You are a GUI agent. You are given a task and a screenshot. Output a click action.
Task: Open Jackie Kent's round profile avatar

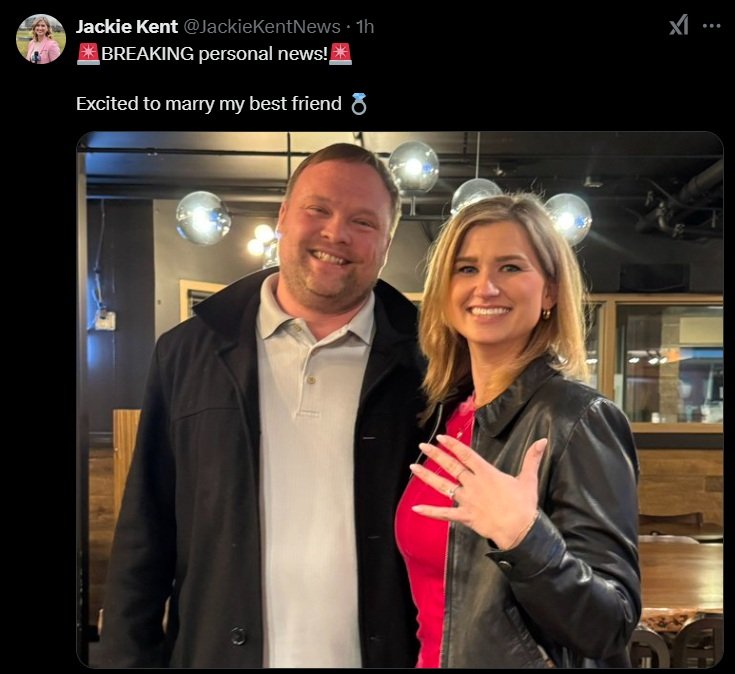(x=41, y=38)
